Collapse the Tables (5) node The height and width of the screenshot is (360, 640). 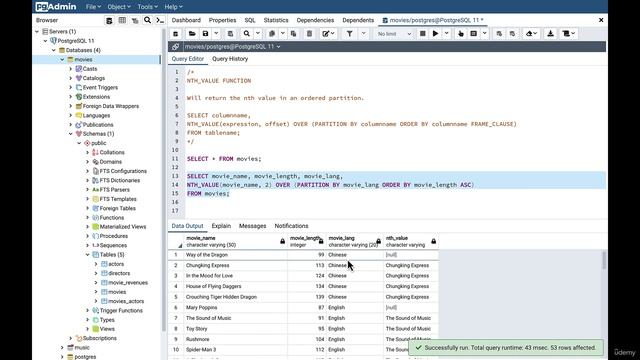tap(87, 255)
